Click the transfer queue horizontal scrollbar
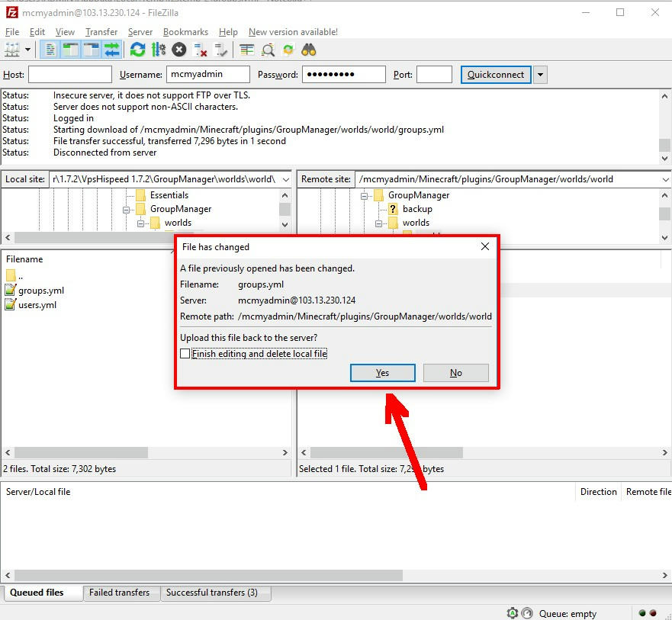This screenshot has height=620, width=672. [209, 575]
